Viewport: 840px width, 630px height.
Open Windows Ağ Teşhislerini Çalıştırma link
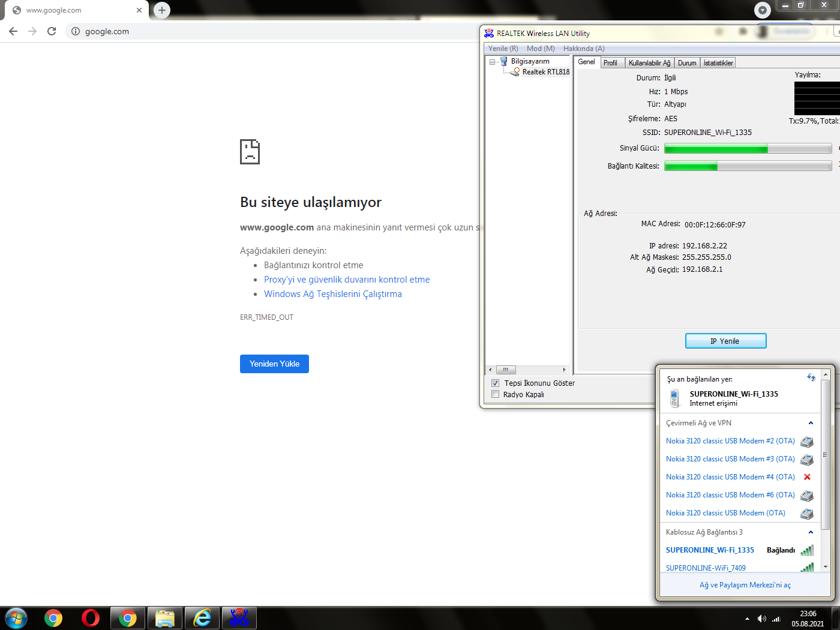(x=333, y=294)
